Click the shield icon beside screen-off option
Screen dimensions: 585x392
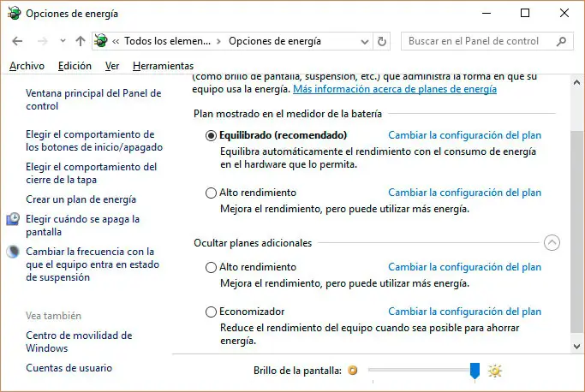click(13, 220)
